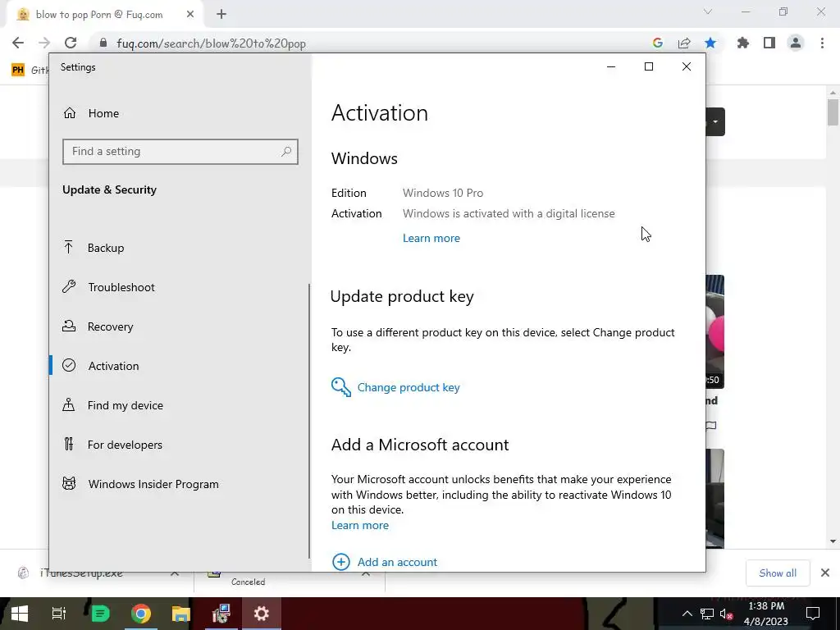Go forward in the Chrome browser

tap(44, 43)
